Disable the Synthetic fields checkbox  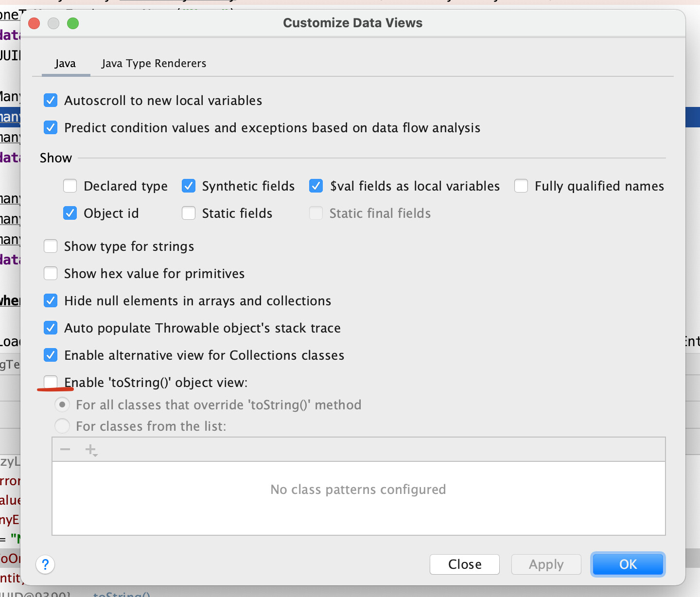click(189, 186)
